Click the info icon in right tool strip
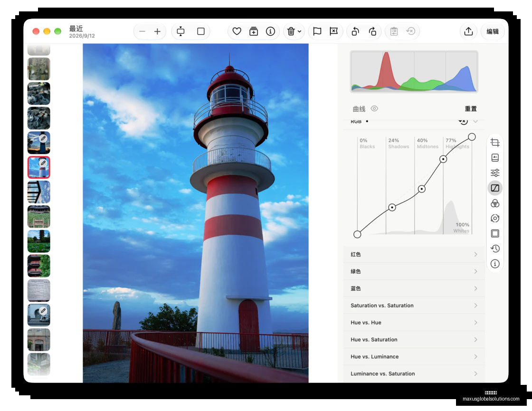 click(x=495, y=264)
